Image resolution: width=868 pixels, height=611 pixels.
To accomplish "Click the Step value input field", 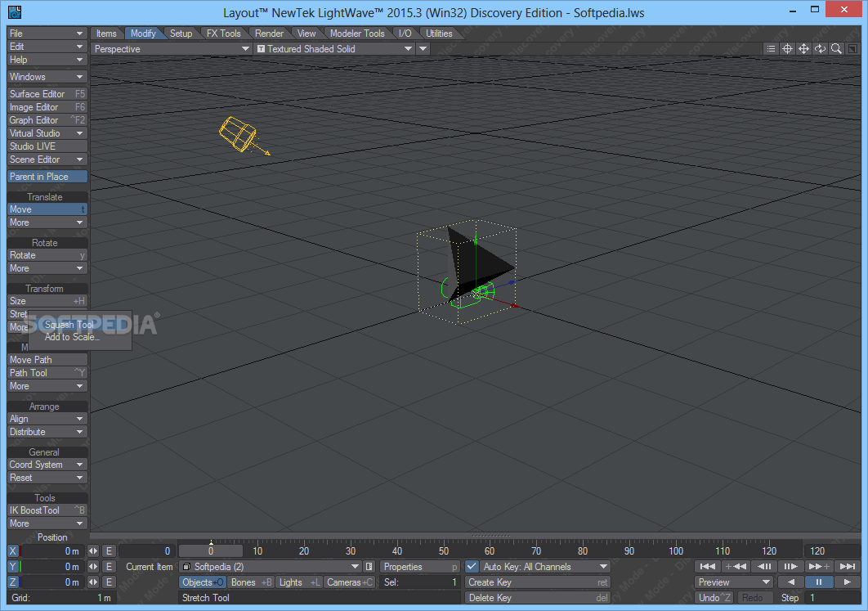I will tap(834, 598).
